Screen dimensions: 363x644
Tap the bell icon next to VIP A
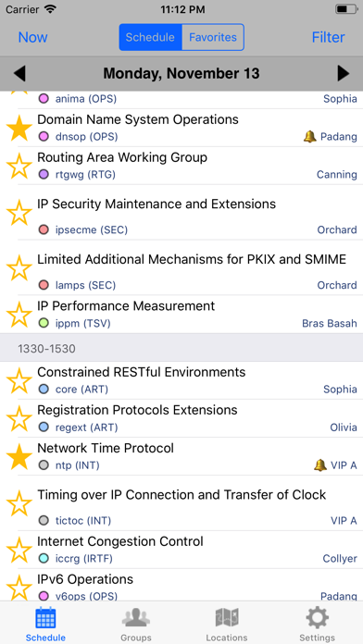pyautogui.click(x=320, y=465)
